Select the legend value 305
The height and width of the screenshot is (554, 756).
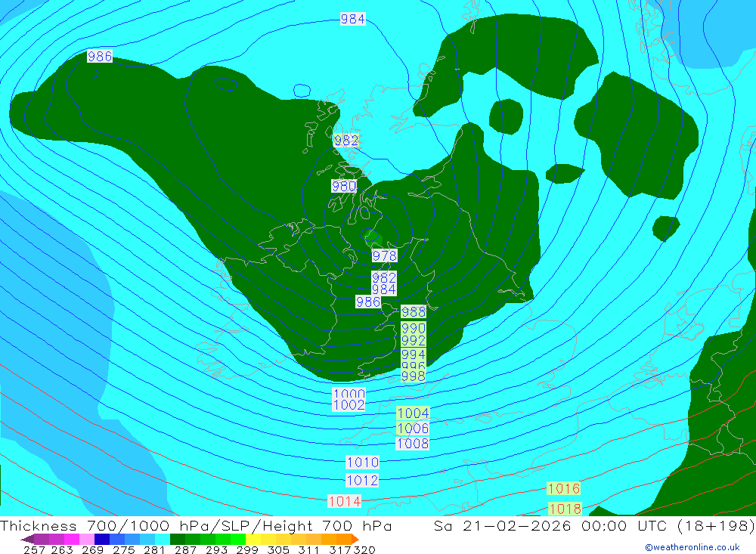(x=278, y=549)
